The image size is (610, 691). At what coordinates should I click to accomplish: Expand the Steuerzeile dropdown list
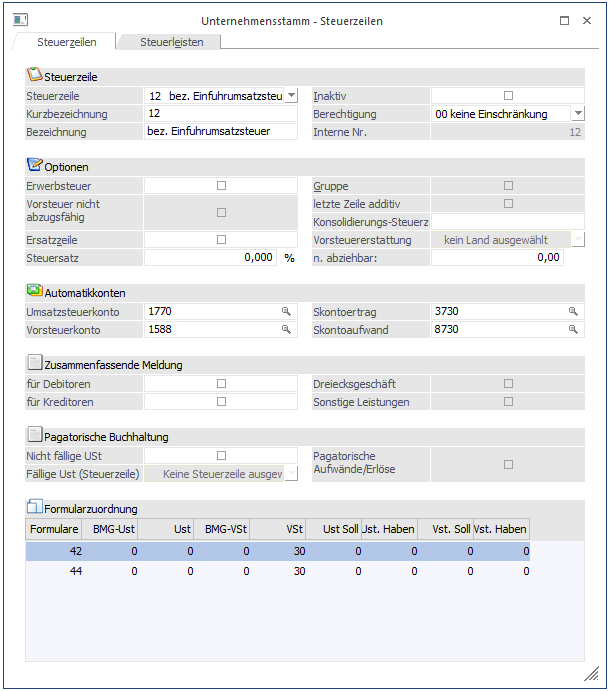coord(291,96)
